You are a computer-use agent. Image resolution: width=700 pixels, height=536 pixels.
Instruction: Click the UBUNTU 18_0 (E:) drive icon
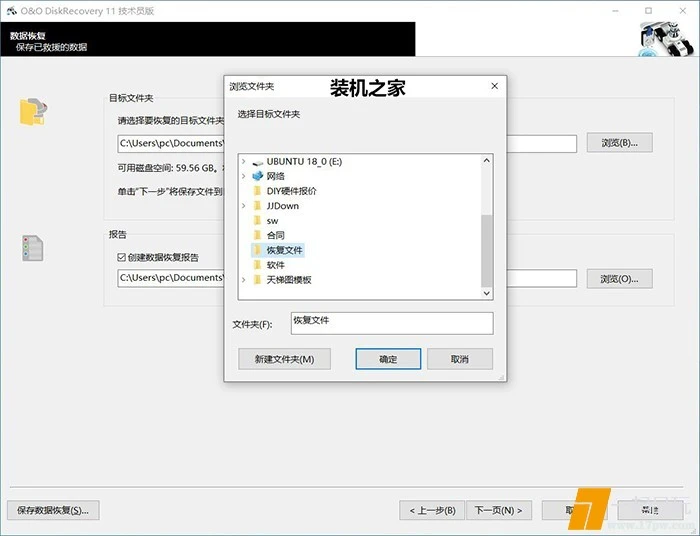point(258,161)
